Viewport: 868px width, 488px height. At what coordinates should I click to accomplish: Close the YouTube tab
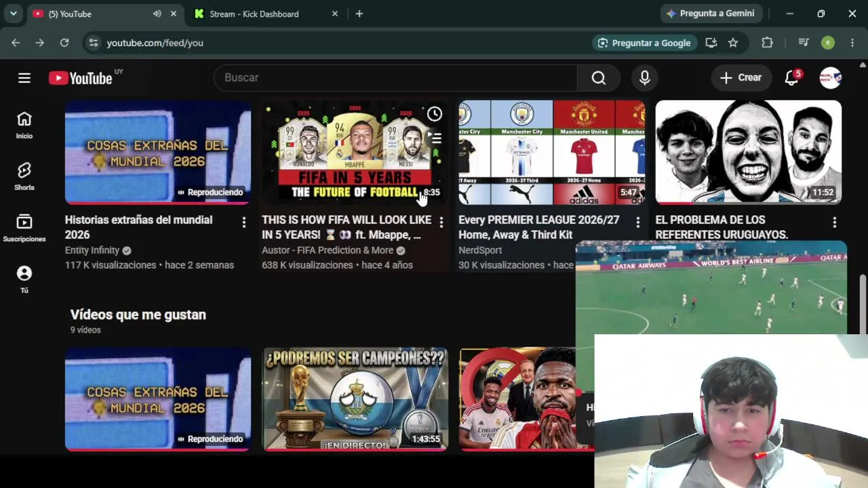(x=174, y=14)
